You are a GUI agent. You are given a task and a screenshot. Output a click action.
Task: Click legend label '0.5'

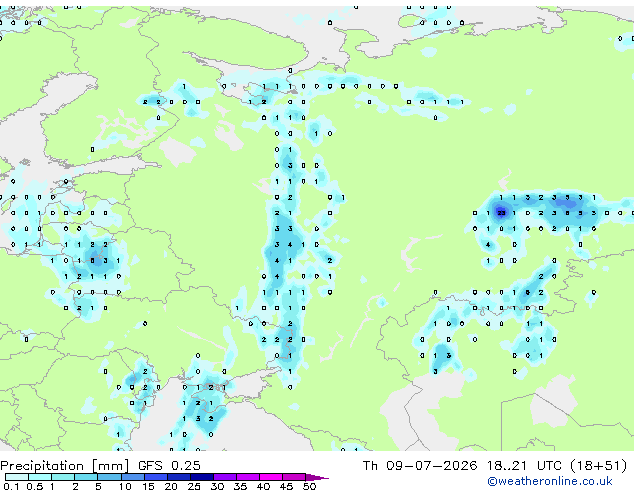35,486
